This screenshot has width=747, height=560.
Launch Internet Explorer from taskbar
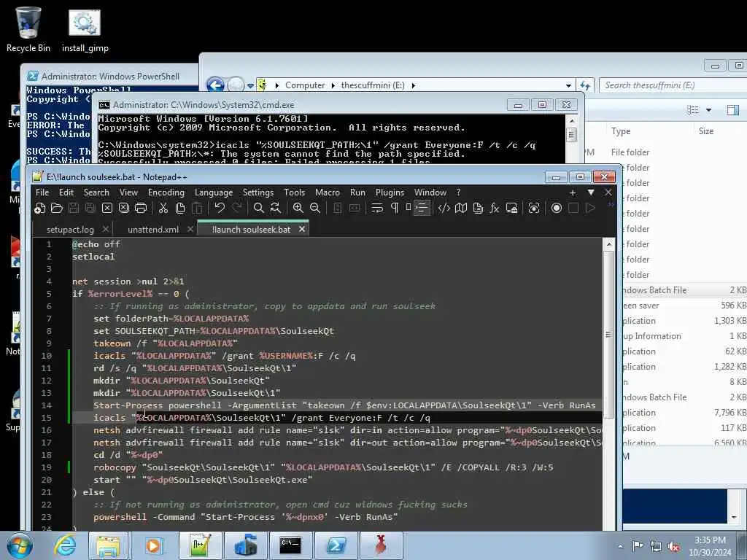(64, 545)
